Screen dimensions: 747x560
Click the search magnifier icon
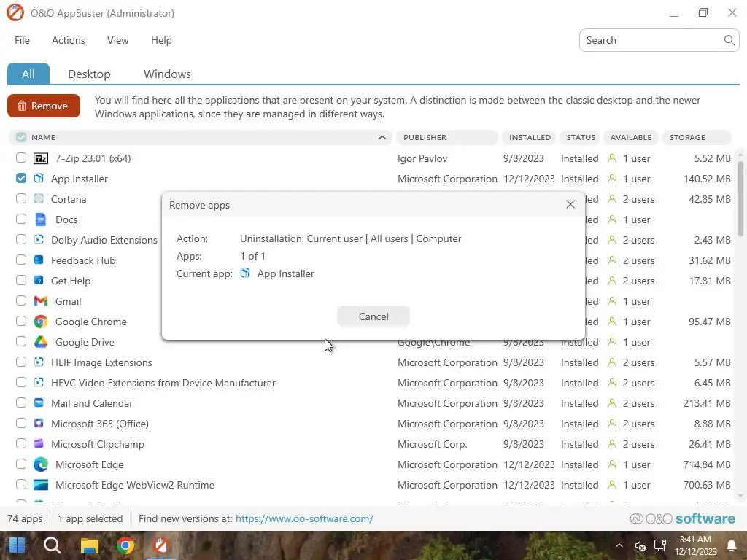tap(729, 41)
